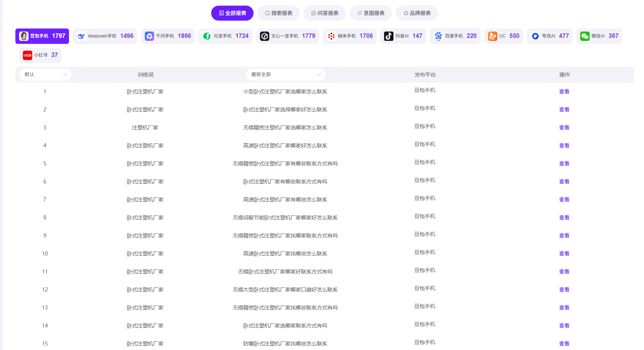Switch to 品牌报表 tab

click(417, 13)
